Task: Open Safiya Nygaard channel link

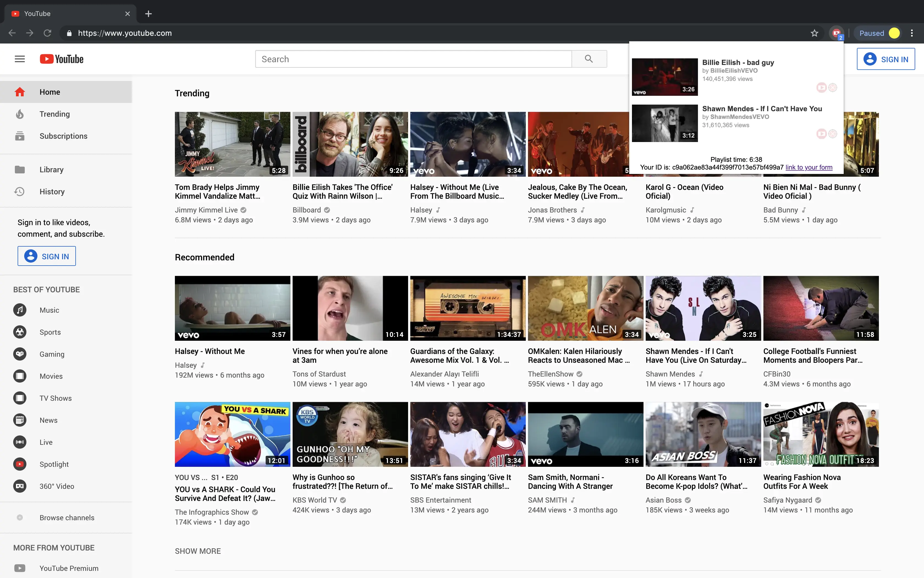Action: coord(787,500)
